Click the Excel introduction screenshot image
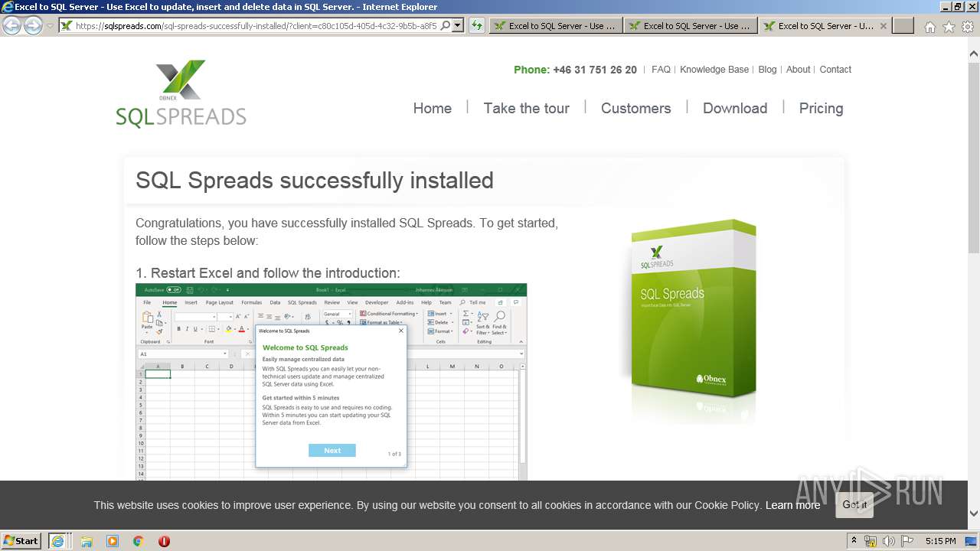Screen dimensions: 980x551 tap(332, 382)
